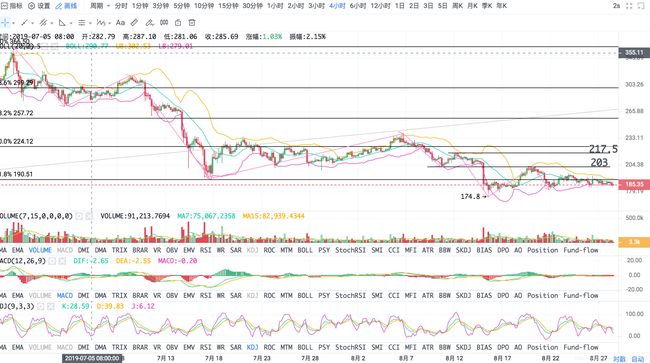The width and height of the screenshot is (650, 363).
Task: Open MACD(12,26,9) indicator settings icon
Action: (52, 261)
